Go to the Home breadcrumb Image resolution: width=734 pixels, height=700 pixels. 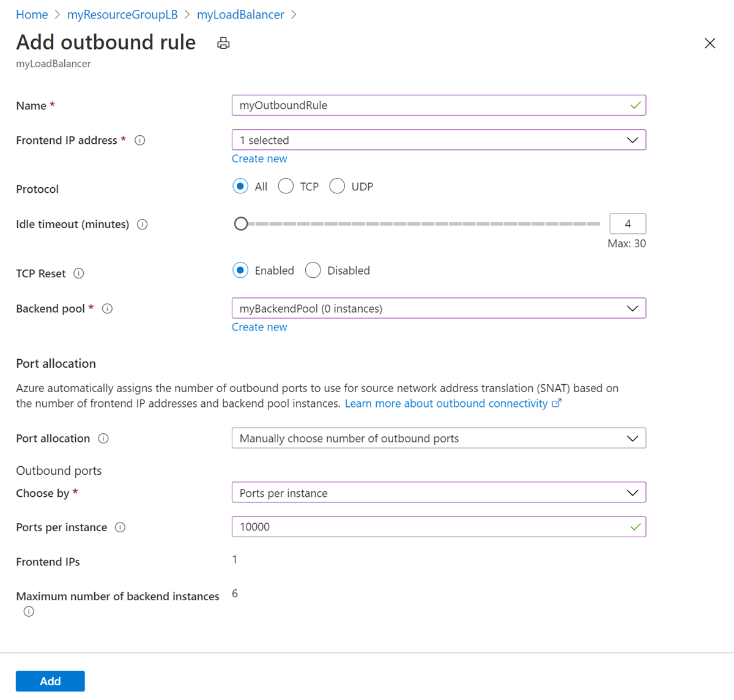pos(32,15)
